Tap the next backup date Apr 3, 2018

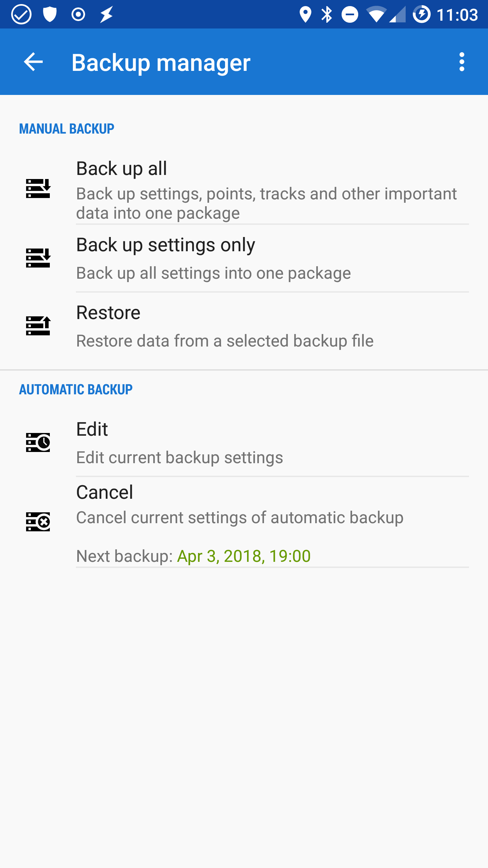(243, 556)
